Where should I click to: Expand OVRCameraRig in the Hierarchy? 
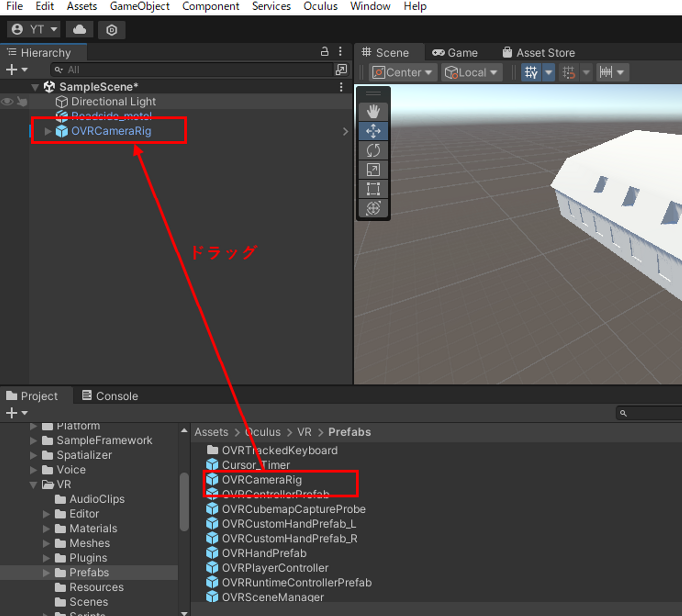(48, 131)
